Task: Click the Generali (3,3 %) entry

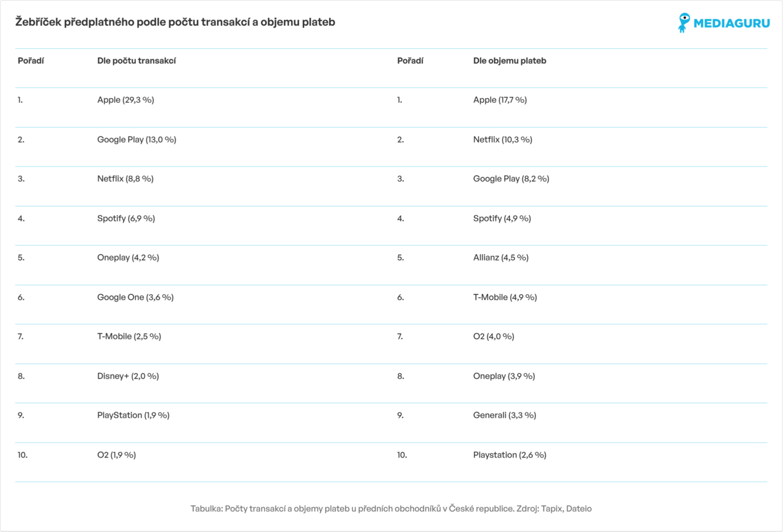Action: (505, 415)
